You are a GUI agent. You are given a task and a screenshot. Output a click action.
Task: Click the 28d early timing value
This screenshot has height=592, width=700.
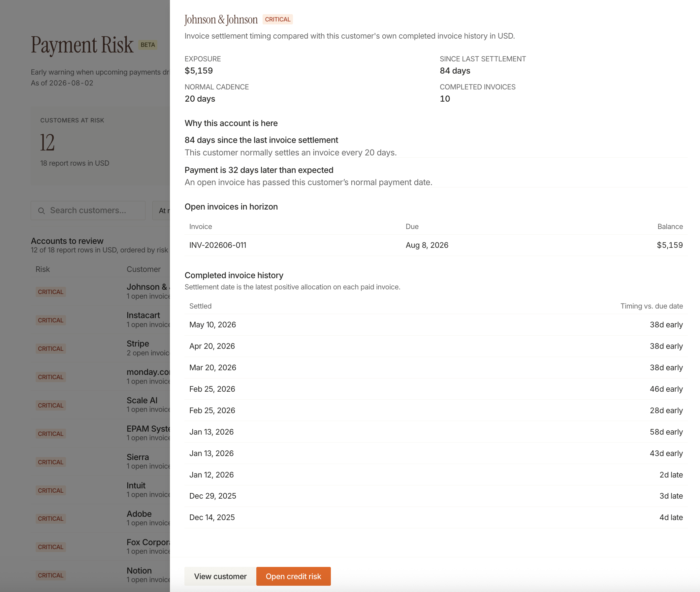[x=666, y=411]
